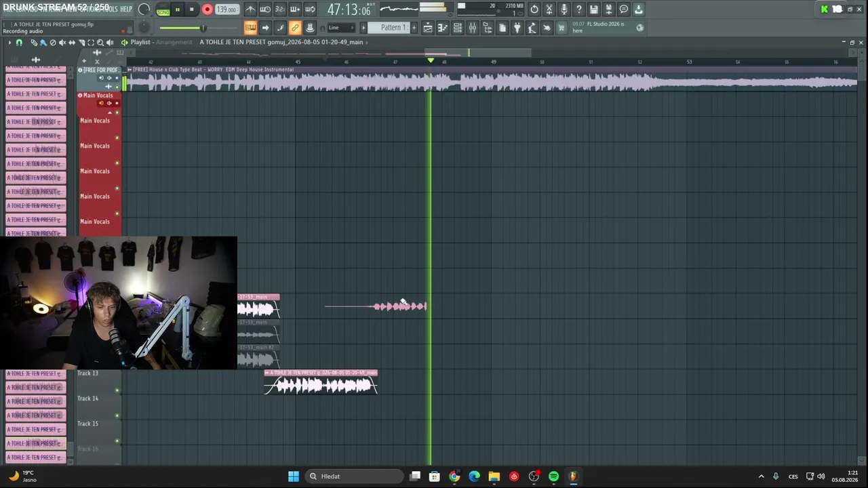This screenshot has width=868, height=488.
Task: Enable the step editing arrow icon
Action: [265, 28]
